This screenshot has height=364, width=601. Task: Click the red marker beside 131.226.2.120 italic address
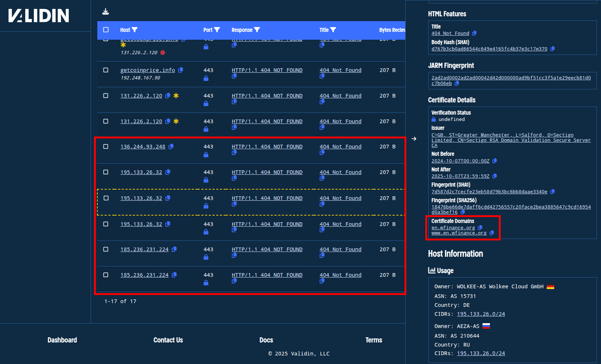click(163, 53)
